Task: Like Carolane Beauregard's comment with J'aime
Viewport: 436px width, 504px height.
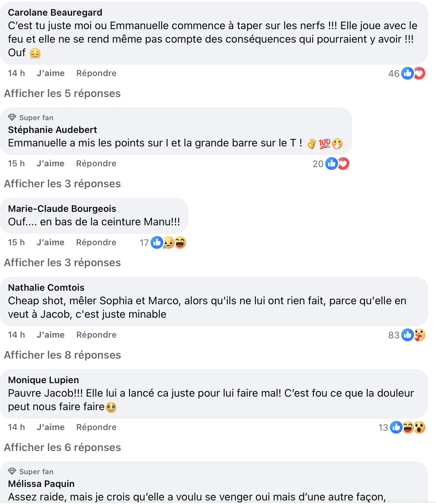Action: [x=50, y=73]
